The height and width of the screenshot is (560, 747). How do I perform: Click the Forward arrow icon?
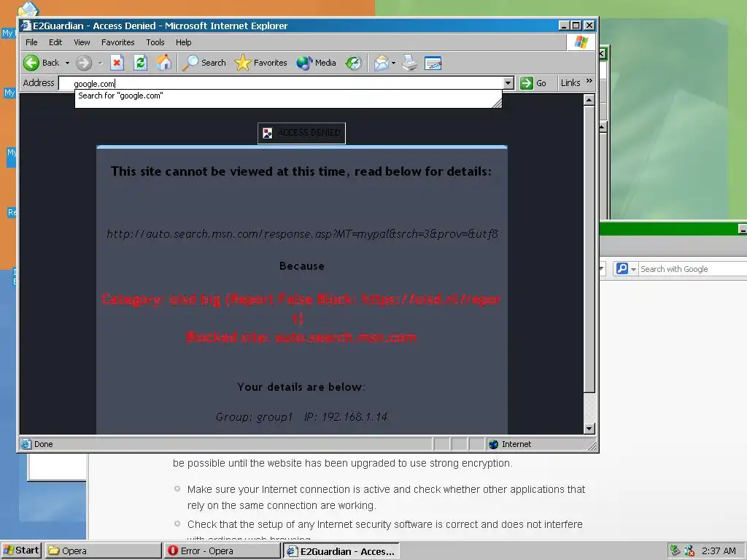click(x=84, y=63)
